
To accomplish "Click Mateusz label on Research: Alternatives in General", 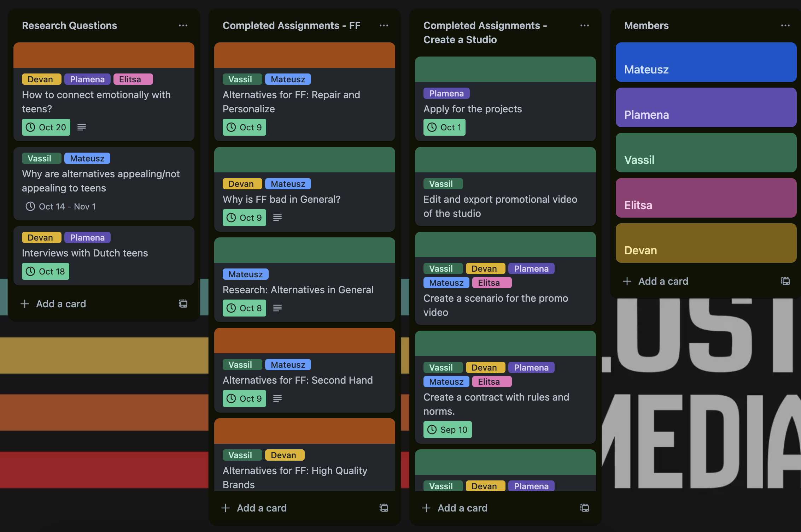I will [246, 274].
